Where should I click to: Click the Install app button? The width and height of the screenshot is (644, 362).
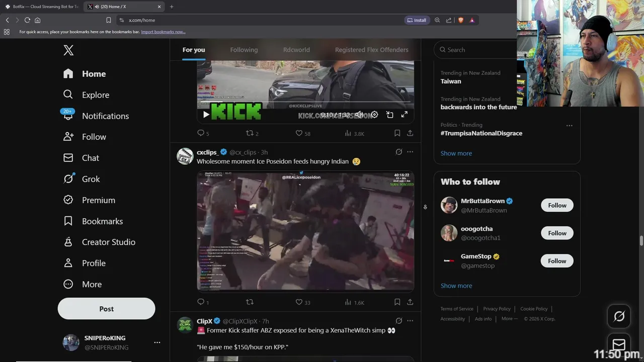pos(416,20)
